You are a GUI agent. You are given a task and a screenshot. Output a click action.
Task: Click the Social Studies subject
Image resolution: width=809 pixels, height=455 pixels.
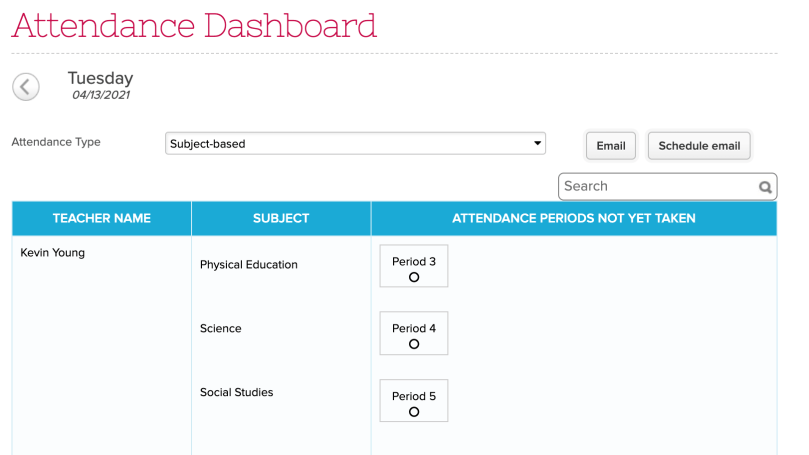(236, 393)
